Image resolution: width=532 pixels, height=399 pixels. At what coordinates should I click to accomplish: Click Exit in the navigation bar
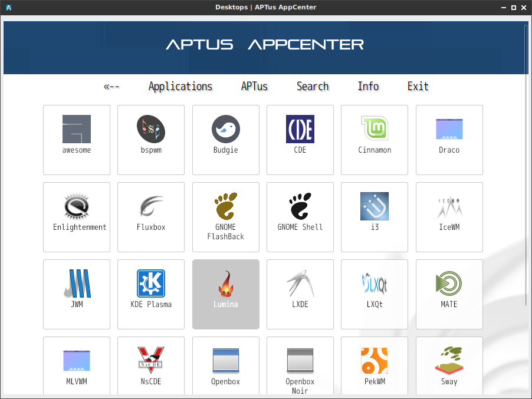tap(418, 87)
